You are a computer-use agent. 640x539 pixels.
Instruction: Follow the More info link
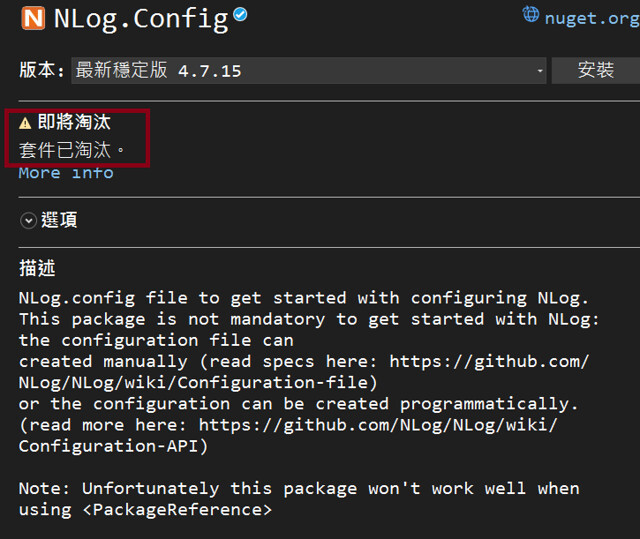point(66,173)
